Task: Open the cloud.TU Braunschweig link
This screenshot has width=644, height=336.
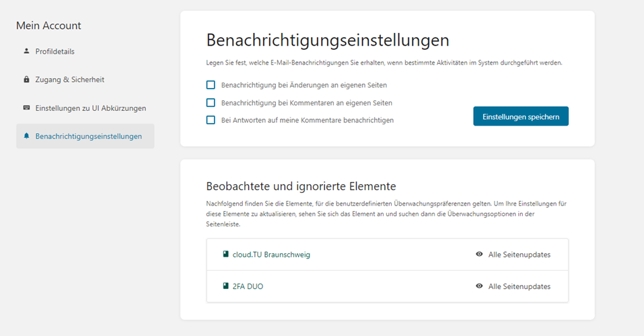Action: tap(271, 255)
